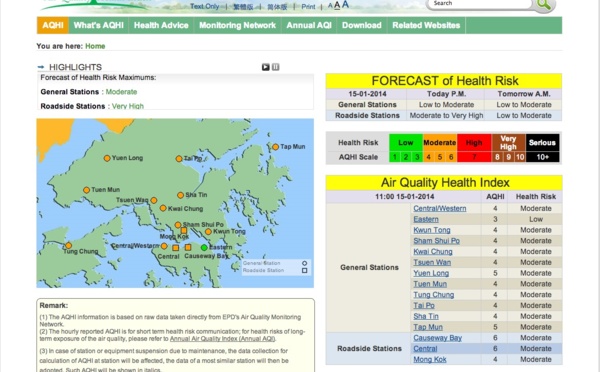Click the Tap Mun station marker on map
Screen dimensions: 600x372
click(x=276, y=147)
